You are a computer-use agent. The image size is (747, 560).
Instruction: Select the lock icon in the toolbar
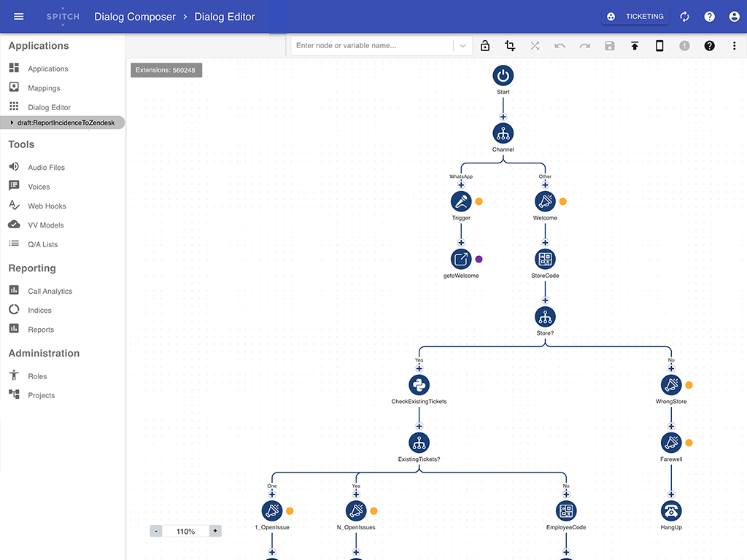click(x=485, y=45)
